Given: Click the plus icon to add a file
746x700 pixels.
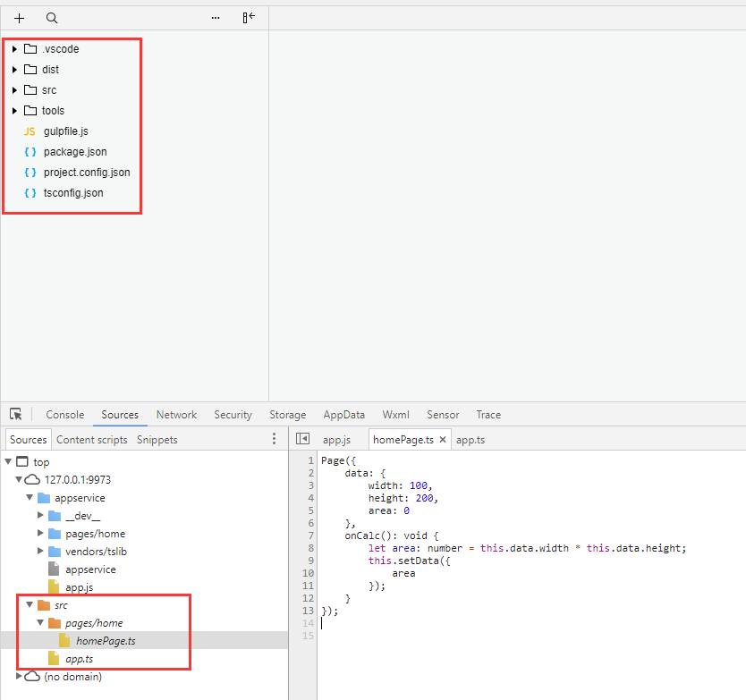Looking at the screenshot, I should tap(20, 18).
